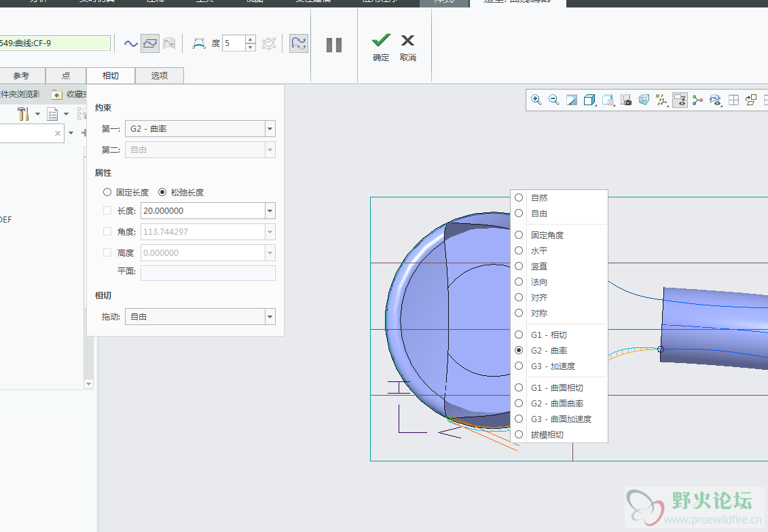
Task: Pick G3 - 加速度 from the popup menu
Action: 559,366
